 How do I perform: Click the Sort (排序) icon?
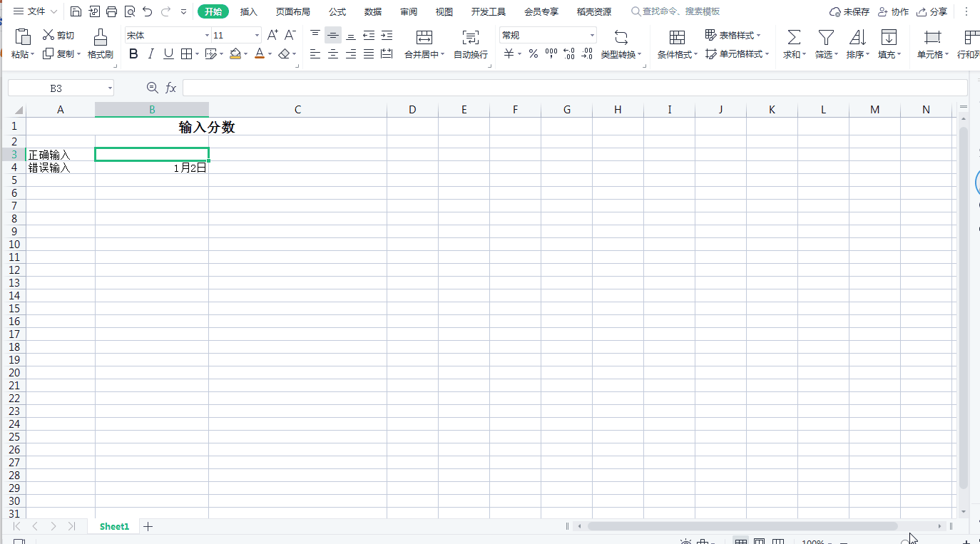[857, 37]
